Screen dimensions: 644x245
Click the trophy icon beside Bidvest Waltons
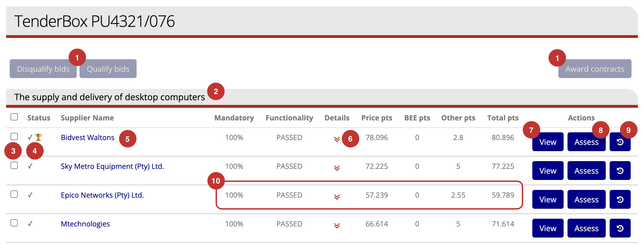39,137
